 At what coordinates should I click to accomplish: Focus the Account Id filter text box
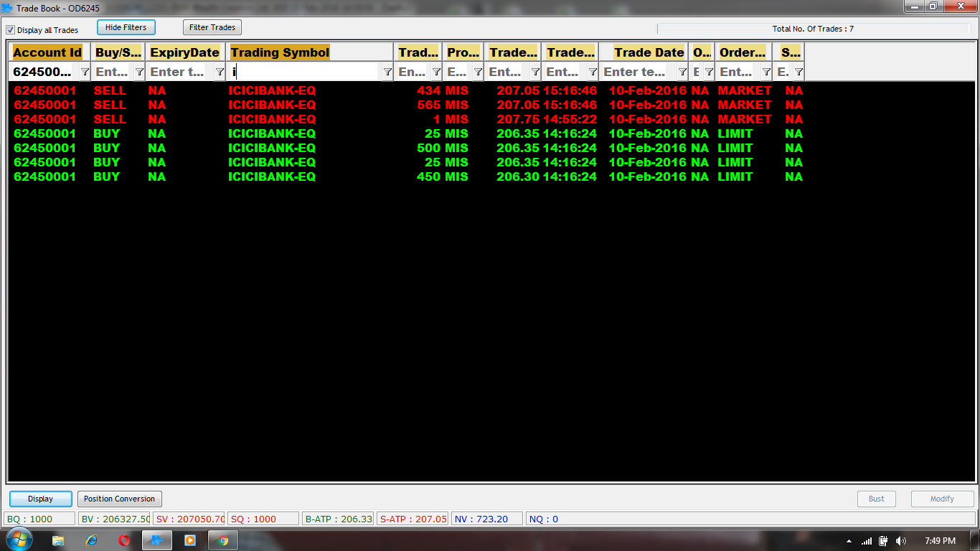[x=43, y=72]
